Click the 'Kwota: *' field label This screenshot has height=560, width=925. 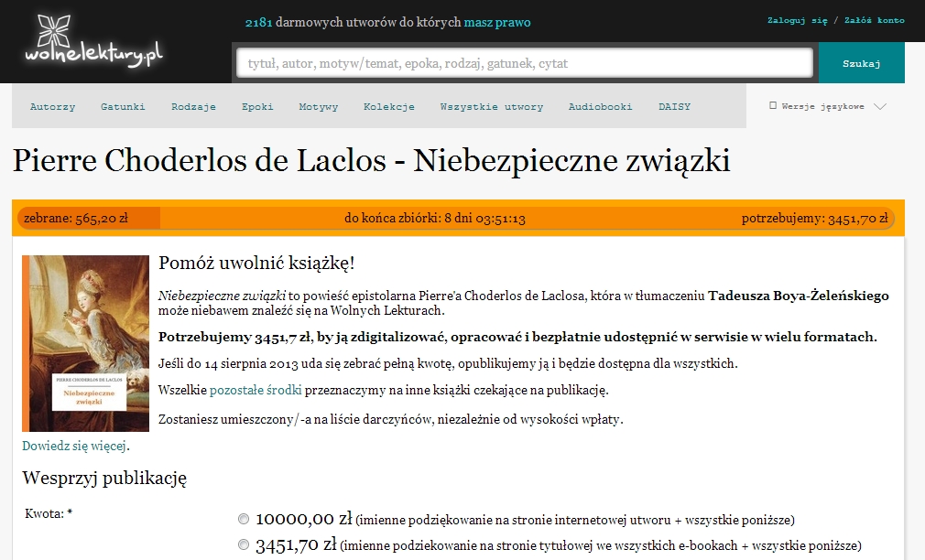tap(49, 513)
